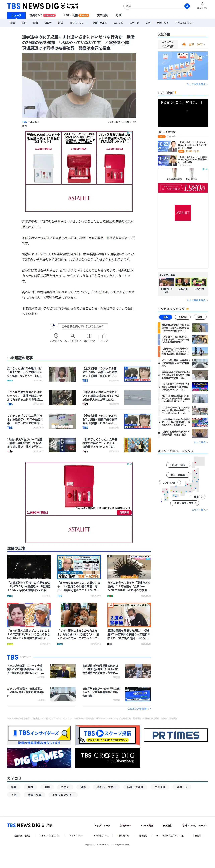This screenshot has height=868, width=215.
Task: Open footer プライバシーポリシー link
Action: pyautogui.click(x=49, y=836)
